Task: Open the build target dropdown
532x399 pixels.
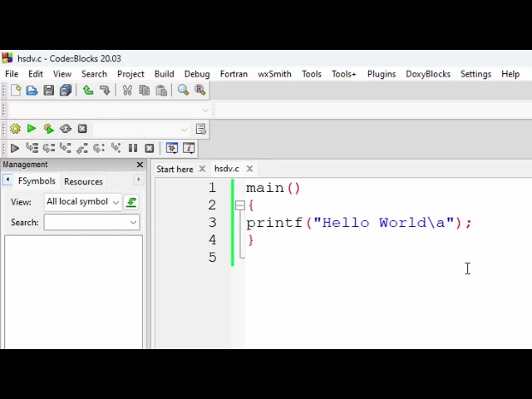Action: pos(140,130)
